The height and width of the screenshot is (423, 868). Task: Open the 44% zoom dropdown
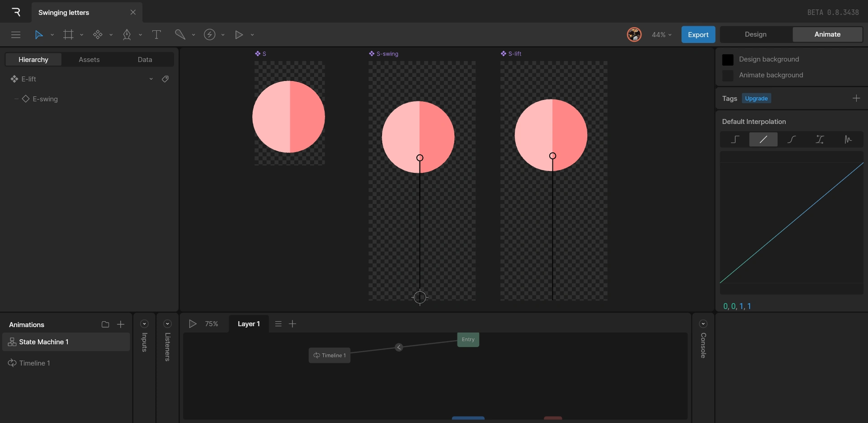(x=662, y=35)
